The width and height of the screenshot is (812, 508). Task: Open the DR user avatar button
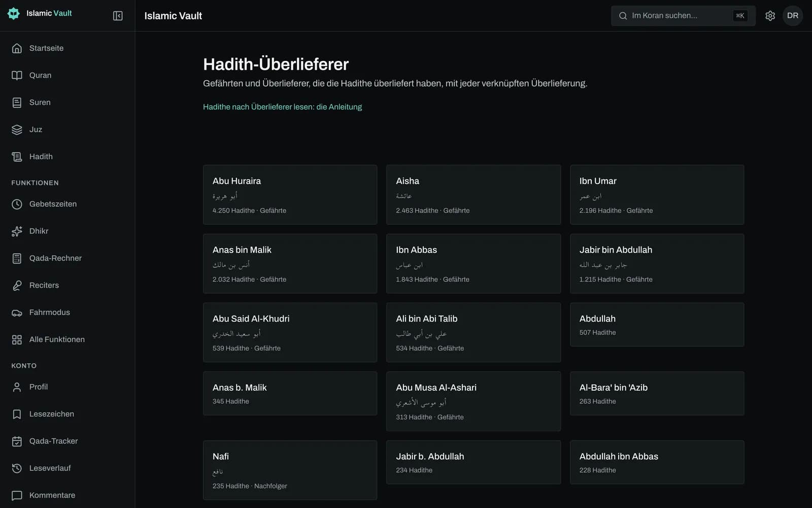(x=793, y=16)
